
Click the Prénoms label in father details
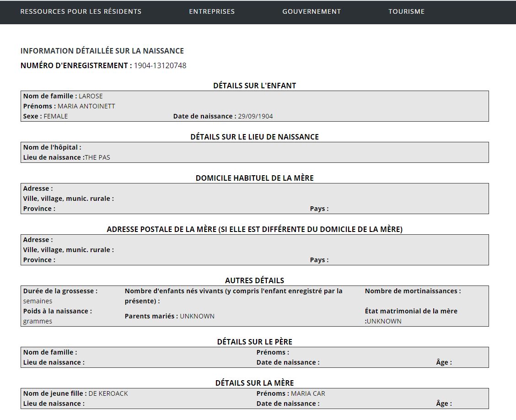(x=273, y=352)
